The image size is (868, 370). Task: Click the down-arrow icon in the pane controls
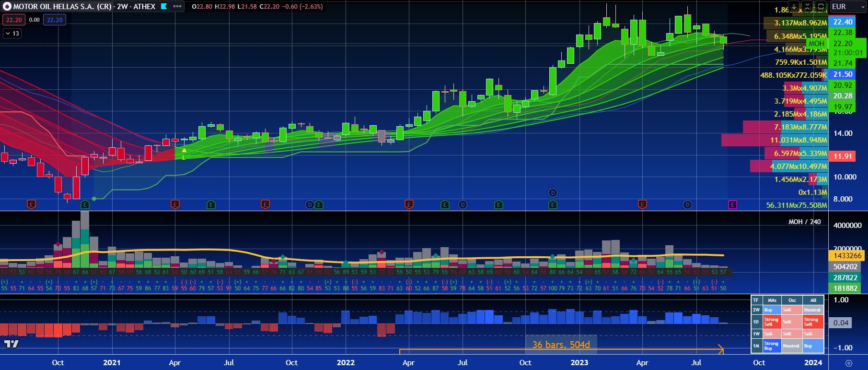[794, 7]
